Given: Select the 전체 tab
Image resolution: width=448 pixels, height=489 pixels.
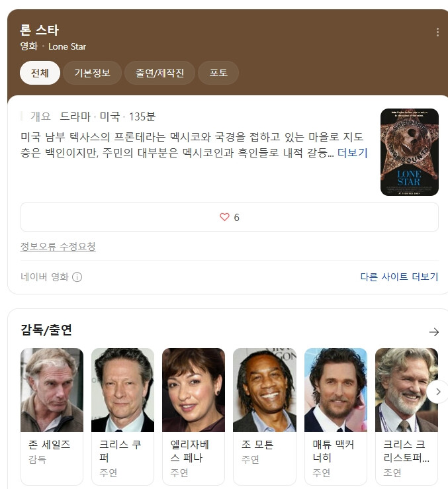Looking at the screenshot, I should pos(40,73).
